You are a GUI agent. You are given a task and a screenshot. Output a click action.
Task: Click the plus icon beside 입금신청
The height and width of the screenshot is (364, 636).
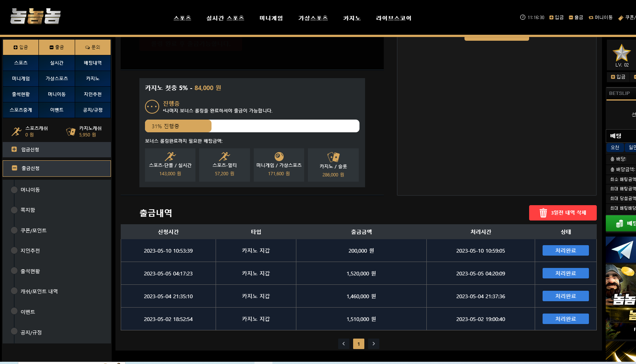tap(14, 149)
